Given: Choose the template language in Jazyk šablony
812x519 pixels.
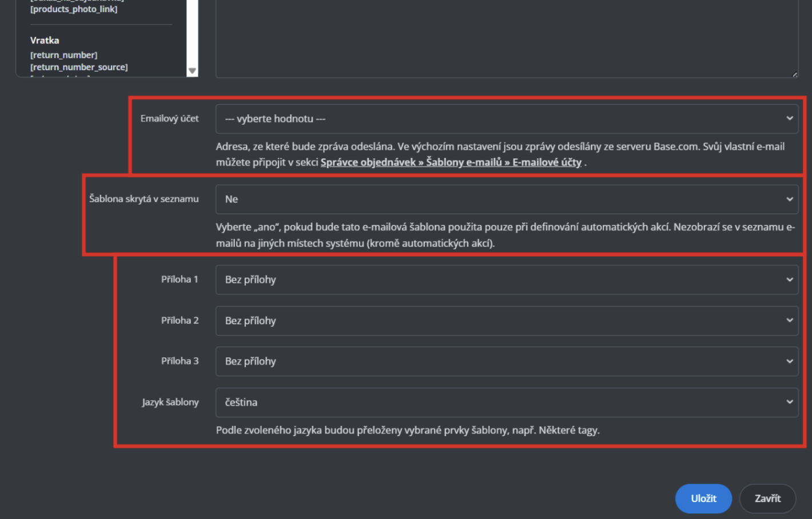Looking at the screenshot, I should point(506,402).
